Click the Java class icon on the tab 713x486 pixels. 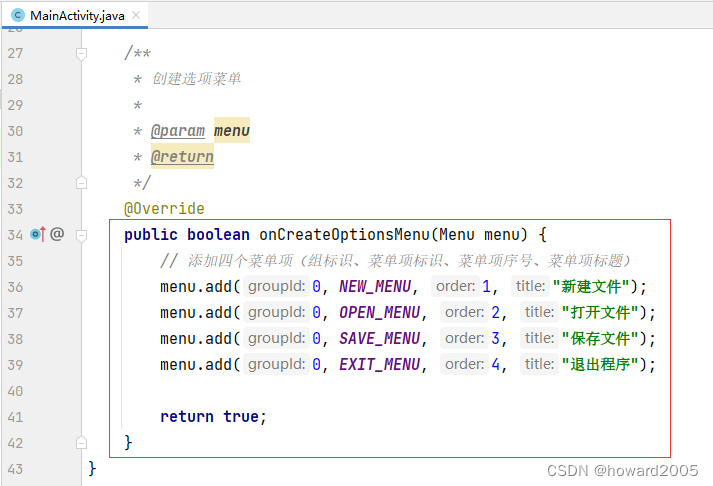coord(18,15)
